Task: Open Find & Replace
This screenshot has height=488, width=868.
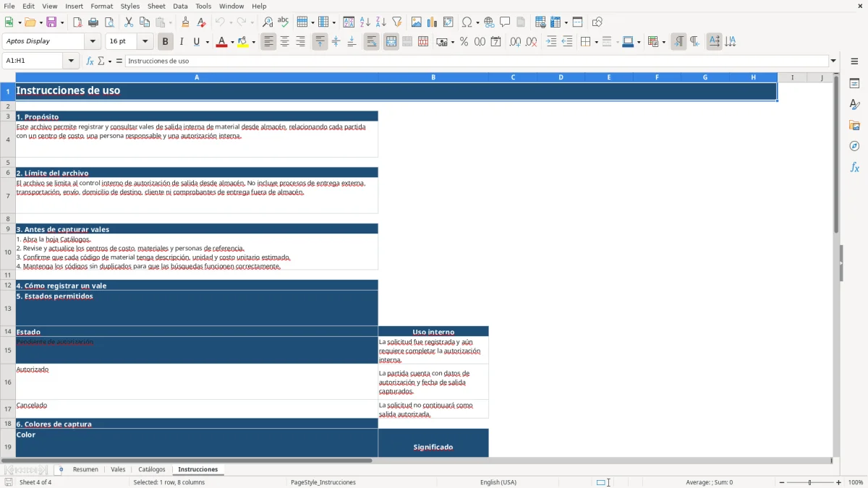Action: [268, 22]
